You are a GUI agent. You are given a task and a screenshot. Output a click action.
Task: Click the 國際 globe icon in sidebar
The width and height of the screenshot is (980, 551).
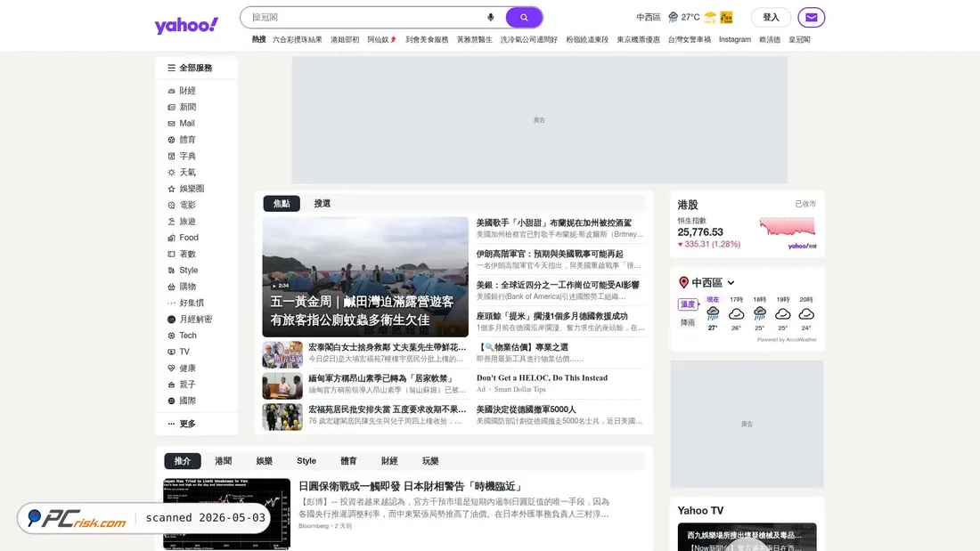tap(171, 401)
